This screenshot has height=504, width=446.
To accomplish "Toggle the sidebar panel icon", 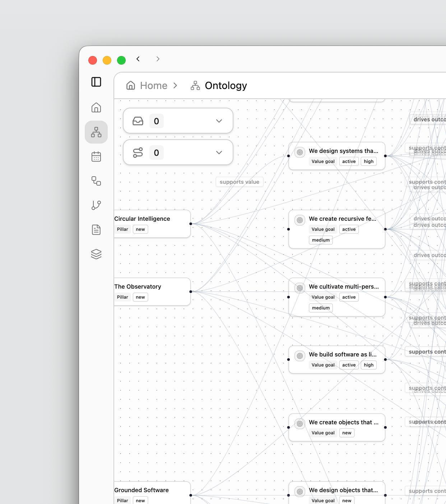I will (x=96, y=82).
